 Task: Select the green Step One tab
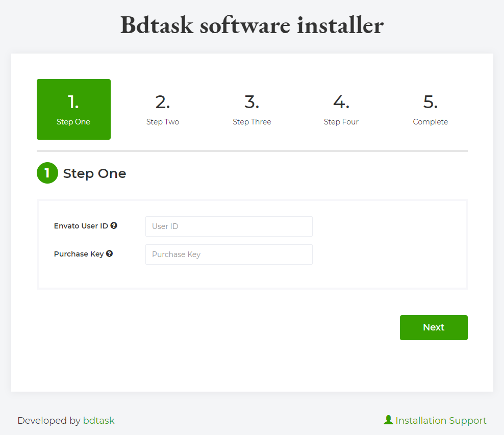pyautogui.click(x=73, y=109)
